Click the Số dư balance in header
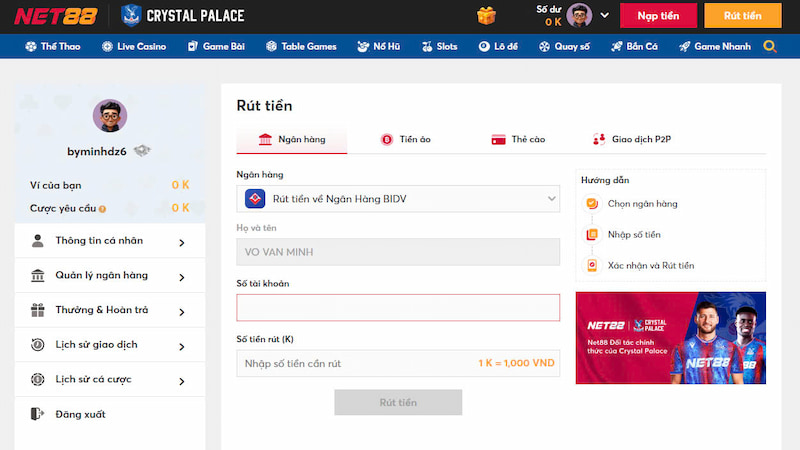This screenshot has width=800, height=450. (x=551, y=16)
